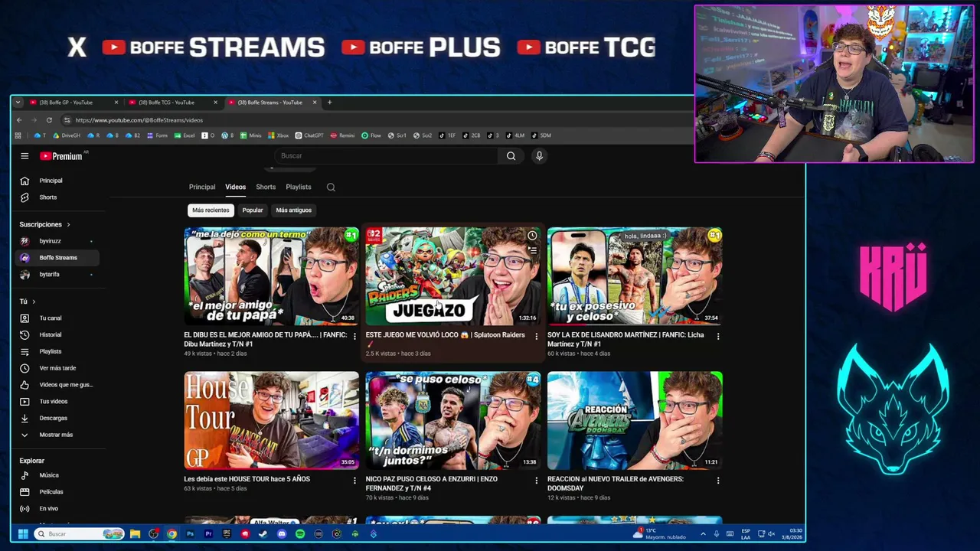Open the Remini bookmark
This screenshot has height=551, width=980.
click(x=343, y=135)
